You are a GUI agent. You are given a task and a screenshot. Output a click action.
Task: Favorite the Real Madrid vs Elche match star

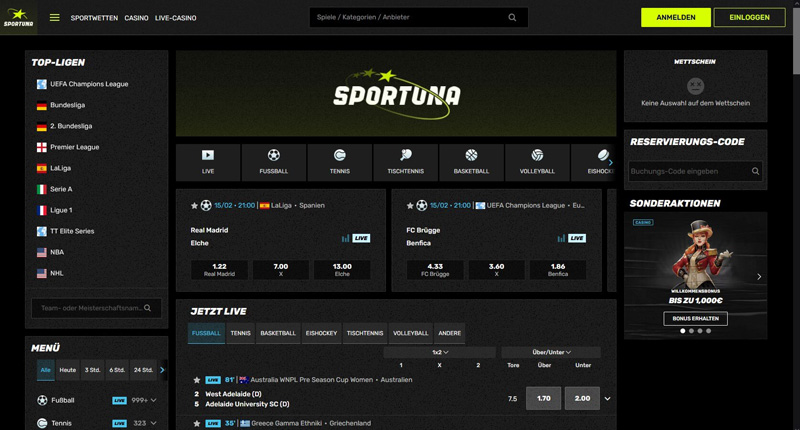tap(194, 206)
